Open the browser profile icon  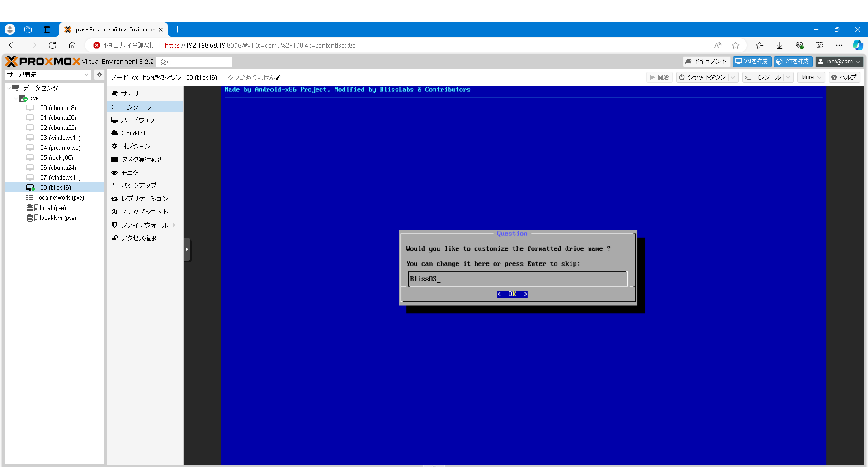coord(10,29)
